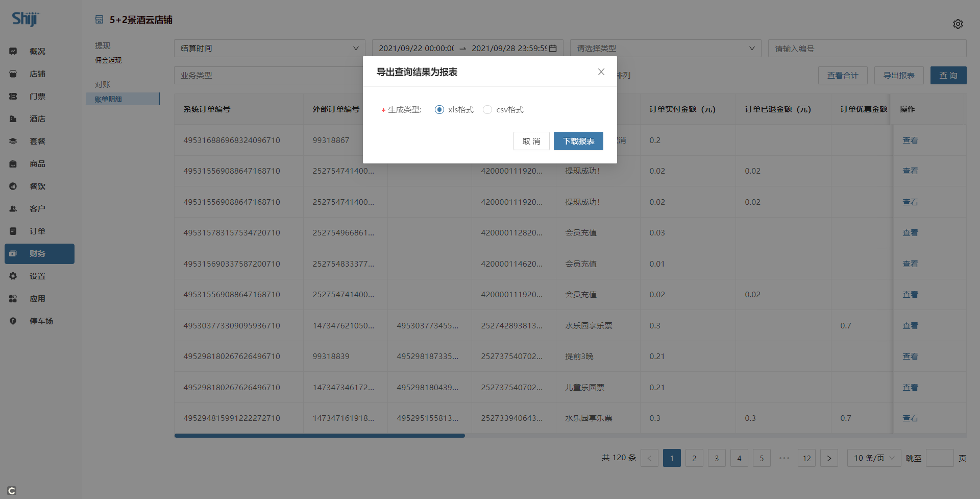Click the 餐饮 dining sidebar icon

click(x=13, y=186)
